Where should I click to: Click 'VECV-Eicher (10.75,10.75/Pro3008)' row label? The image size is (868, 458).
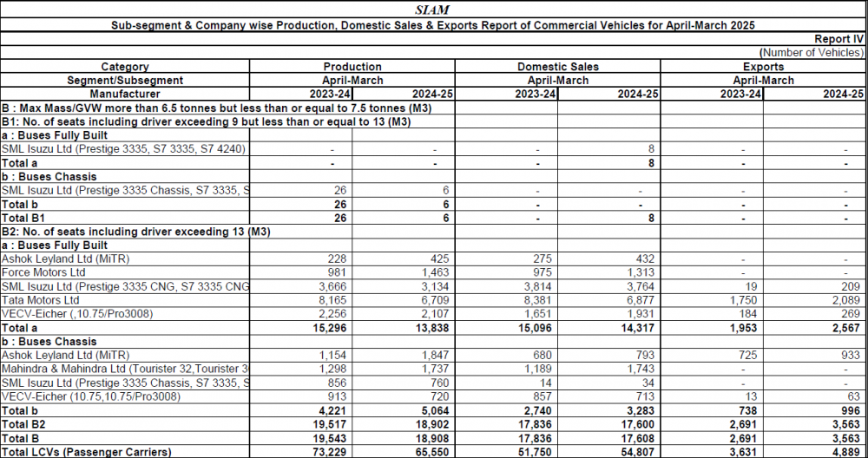click(x=91, y=396)
